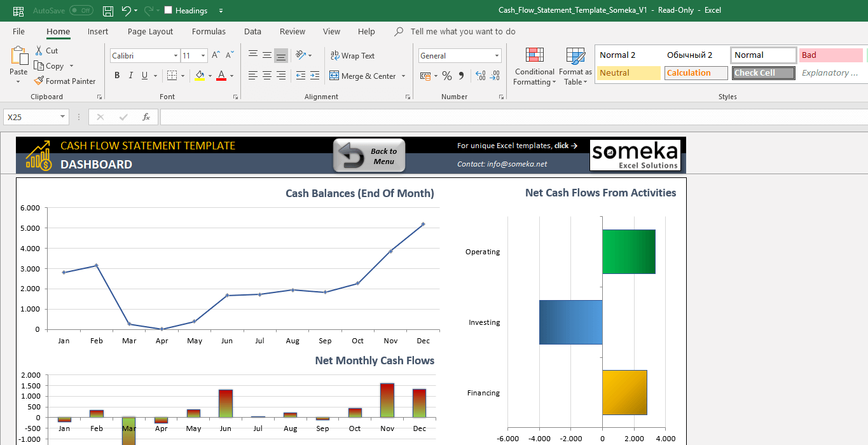Open fill color dropdown arrow
Image resolution: width=868 pixels, height=445 pixels.
(210, 76)
